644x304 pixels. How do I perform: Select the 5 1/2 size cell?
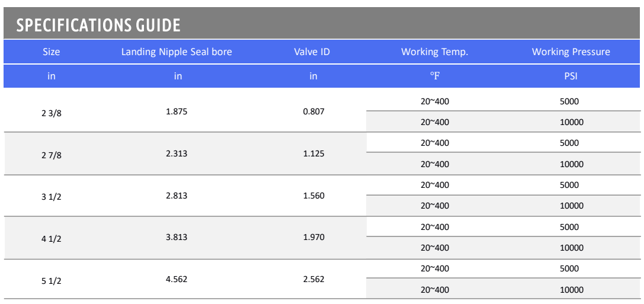[x=52, y=281]
